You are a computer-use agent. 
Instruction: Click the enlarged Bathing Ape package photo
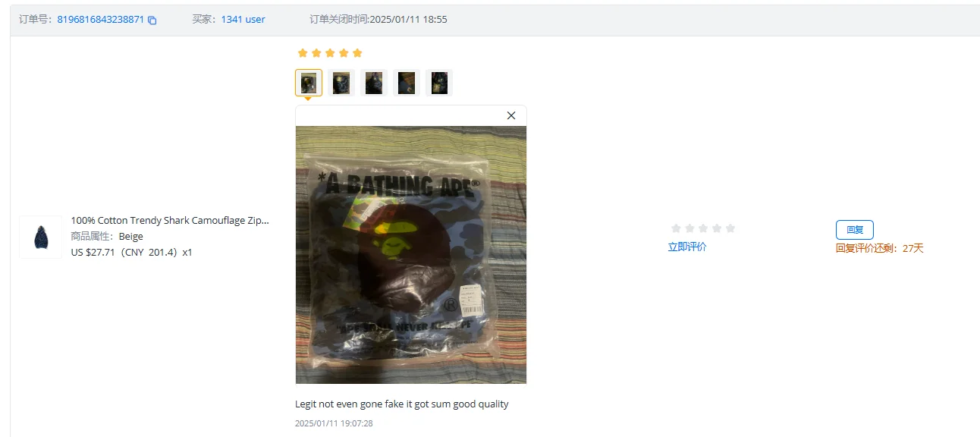pos(411,255)
